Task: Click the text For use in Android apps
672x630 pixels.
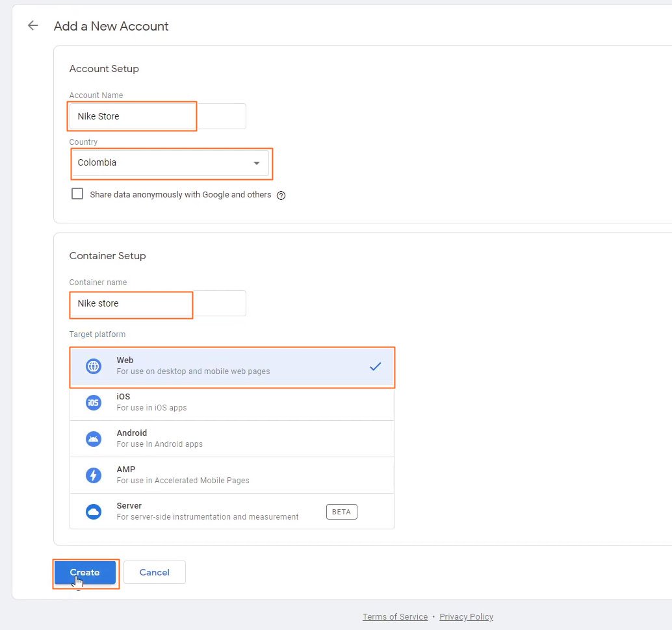Action: click(159, 444)
